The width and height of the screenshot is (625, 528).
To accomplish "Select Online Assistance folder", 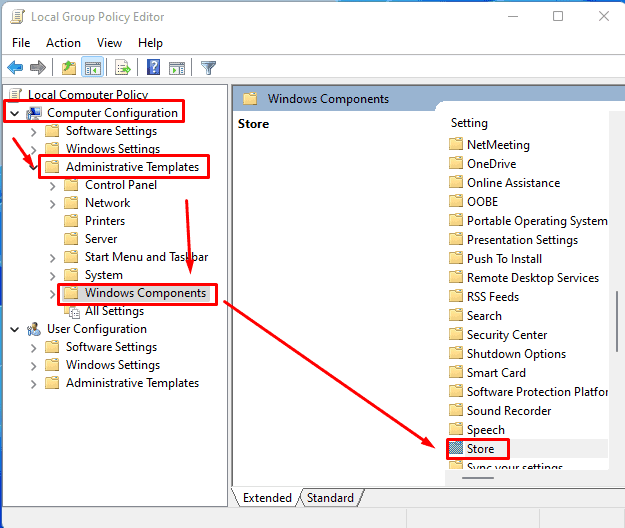I will click(513, 183).
